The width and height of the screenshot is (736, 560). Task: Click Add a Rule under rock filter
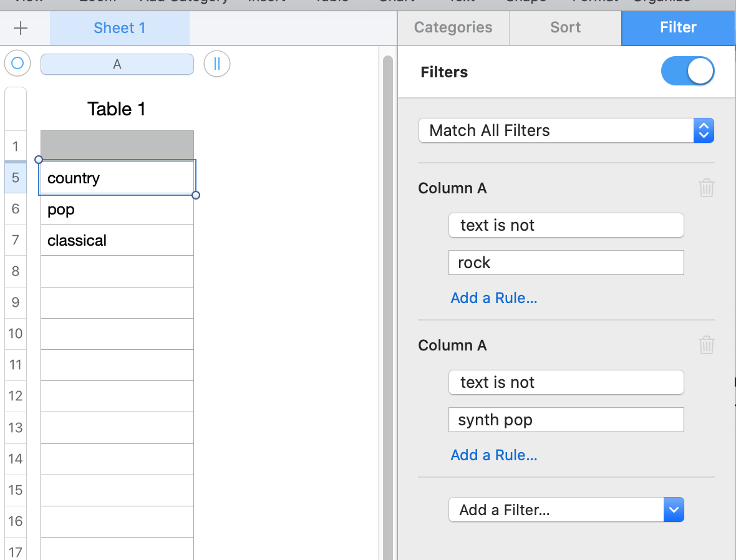click(x=493, y=297)
